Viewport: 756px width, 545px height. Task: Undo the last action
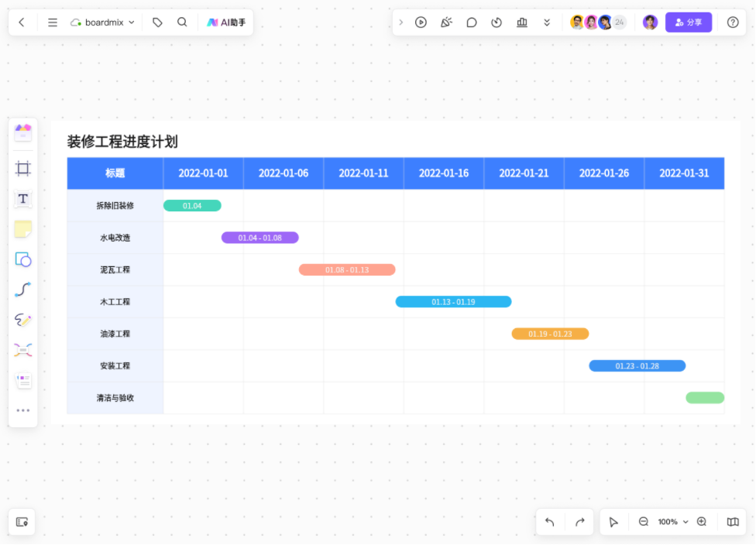click(x=550, y=522)
